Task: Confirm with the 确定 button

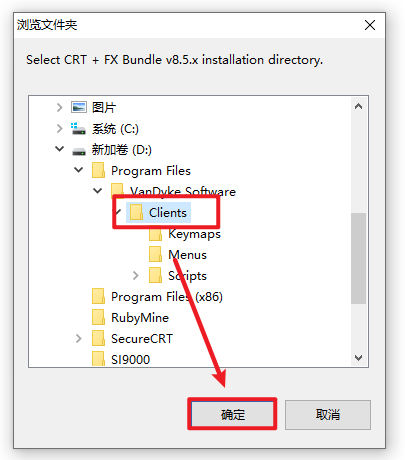Action: click(x=232, y=414)
